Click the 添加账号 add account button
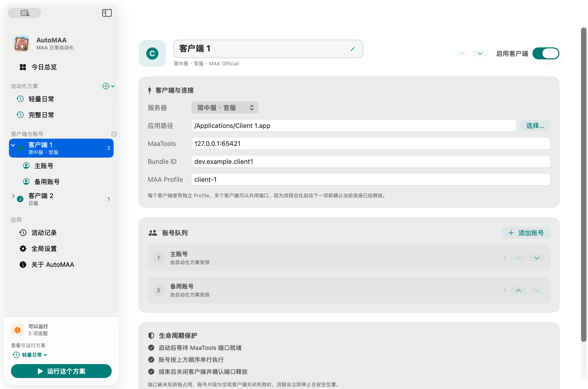The width and height of the screenshot is (588, 389). point(526,233)
